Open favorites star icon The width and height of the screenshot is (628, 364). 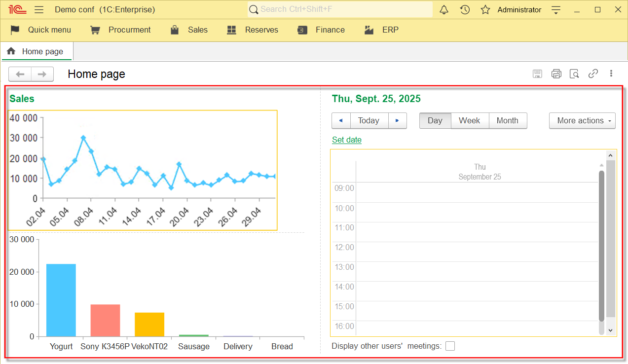coord(485,10)
